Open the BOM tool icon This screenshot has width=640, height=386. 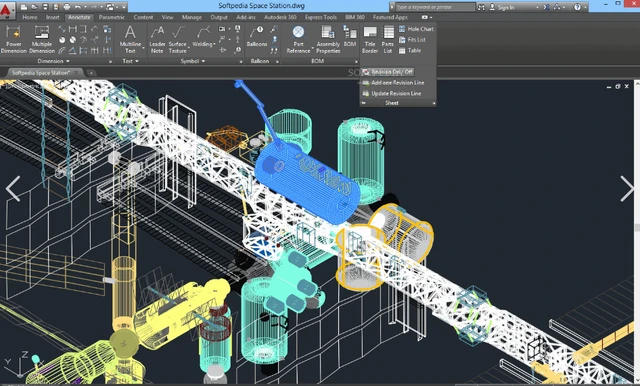tap(350, 36)
